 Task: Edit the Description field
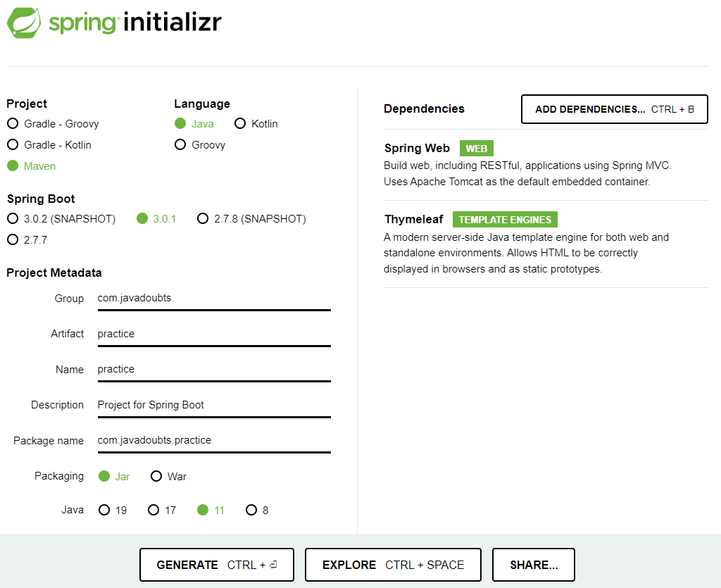tap(213, 405)
